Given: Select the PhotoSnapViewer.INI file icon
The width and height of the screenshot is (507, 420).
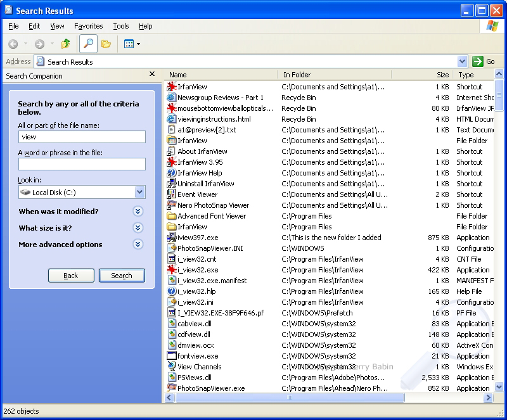Looking at the screenshot, I should (171, 248).
